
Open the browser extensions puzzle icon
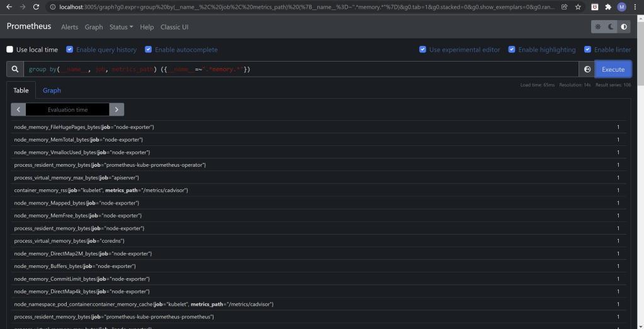click(x=607, y=7)
